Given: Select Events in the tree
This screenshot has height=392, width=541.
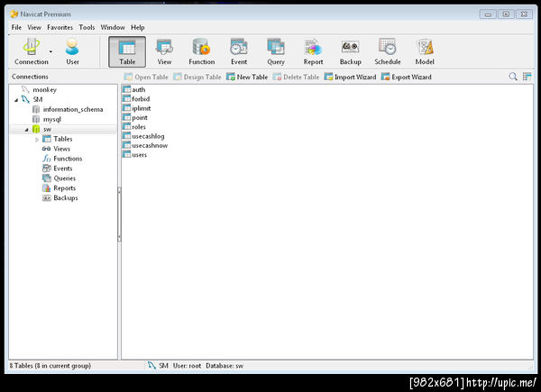Looking at the screenshot, I should pyautogui.click(x=63, y=169).
